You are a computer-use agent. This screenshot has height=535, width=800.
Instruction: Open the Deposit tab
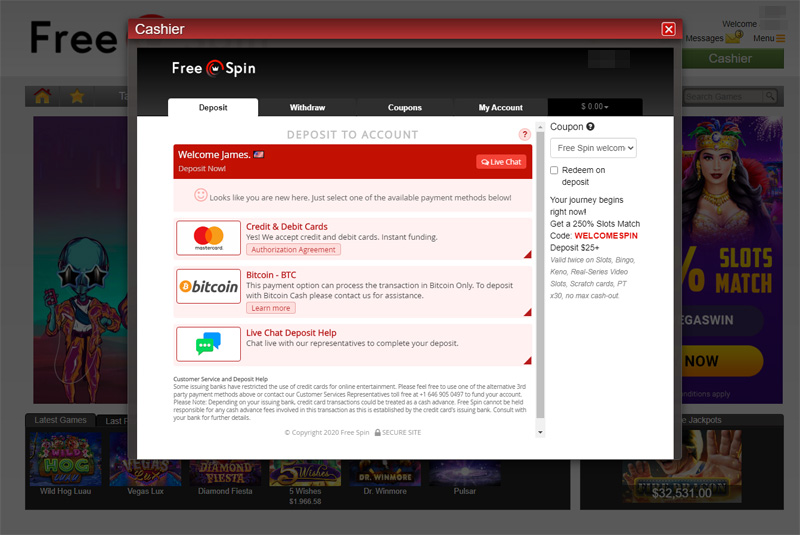(x=213, y=107)
